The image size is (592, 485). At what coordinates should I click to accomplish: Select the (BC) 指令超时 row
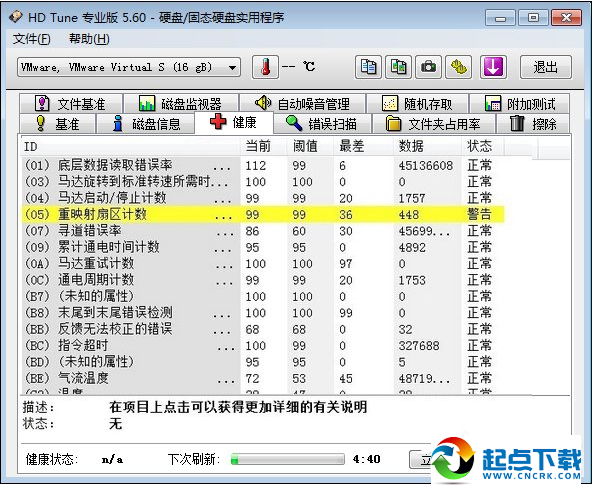[x=263, y=345]
